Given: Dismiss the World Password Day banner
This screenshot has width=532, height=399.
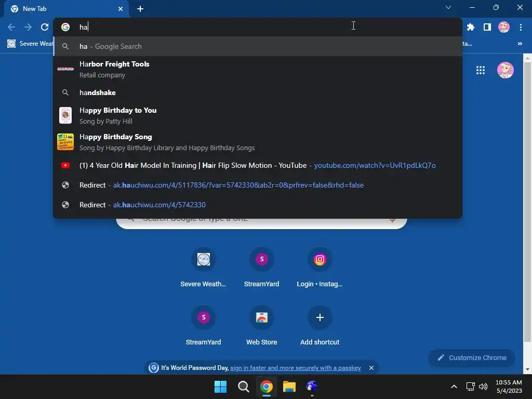Looking at the screenshot, I should [x=371, y=368].
